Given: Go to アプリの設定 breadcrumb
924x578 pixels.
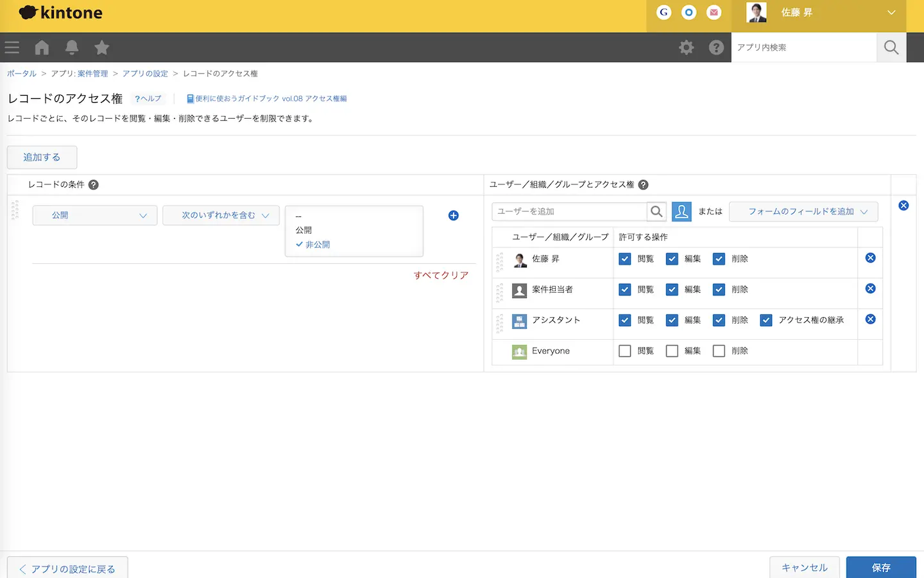Looking at the screenshot, I should click(145, 74).
